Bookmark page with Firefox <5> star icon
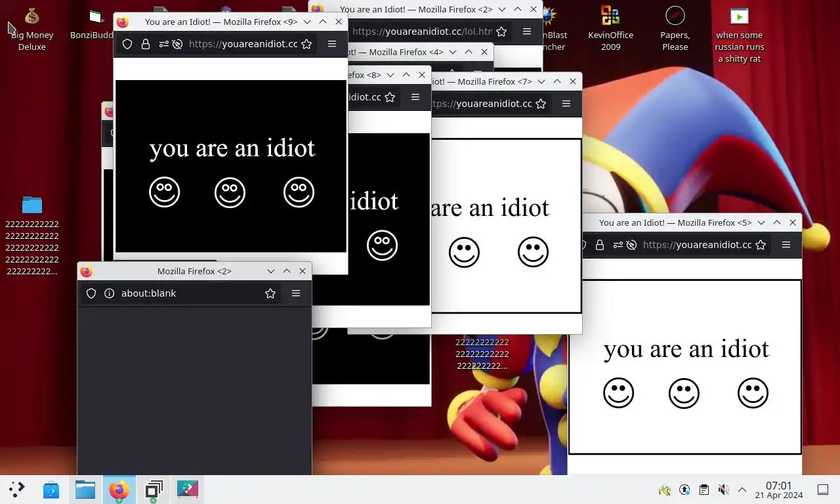Screen dimensions: 840x504 point(761,245)
